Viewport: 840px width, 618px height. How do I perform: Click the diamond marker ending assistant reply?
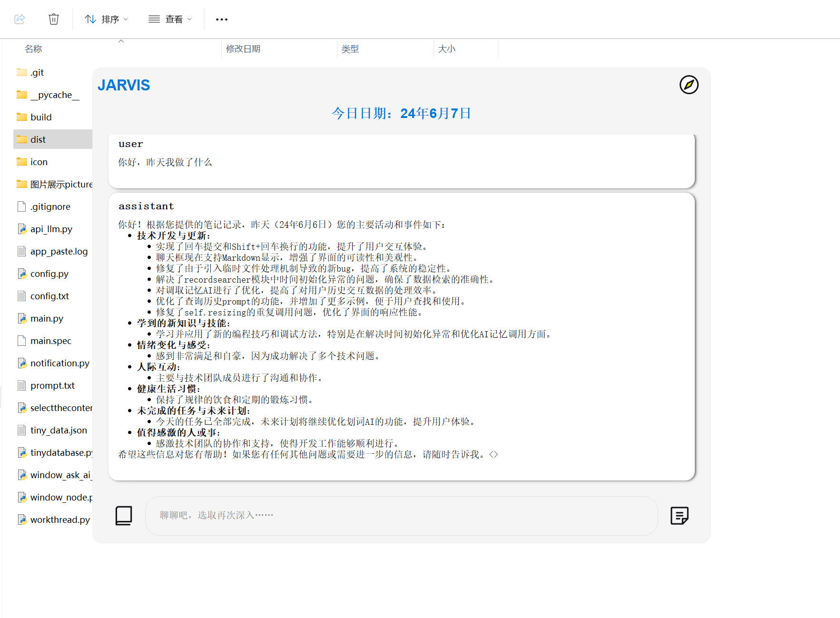click(494, 454)
